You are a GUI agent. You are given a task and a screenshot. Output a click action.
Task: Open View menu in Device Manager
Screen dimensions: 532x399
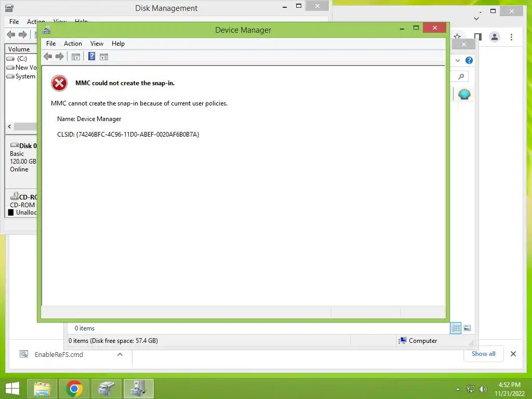[x=97, y=44]
